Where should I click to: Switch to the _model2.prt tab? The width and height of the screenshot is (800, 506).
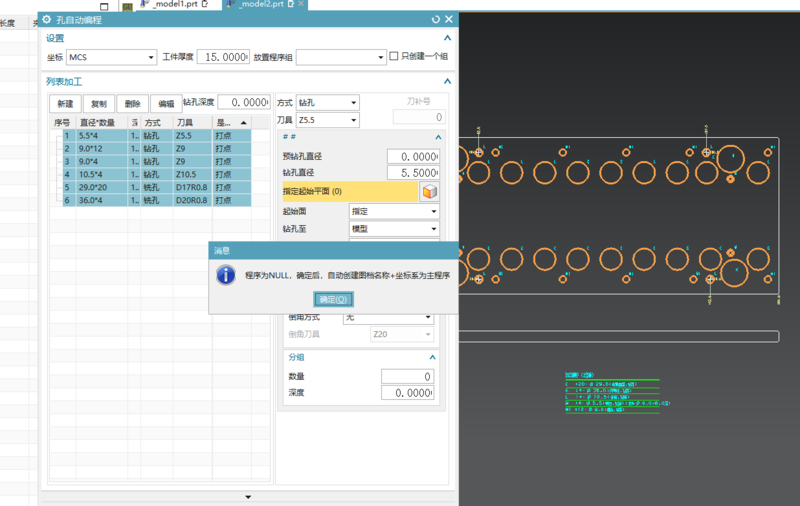[x=261, y=4]
